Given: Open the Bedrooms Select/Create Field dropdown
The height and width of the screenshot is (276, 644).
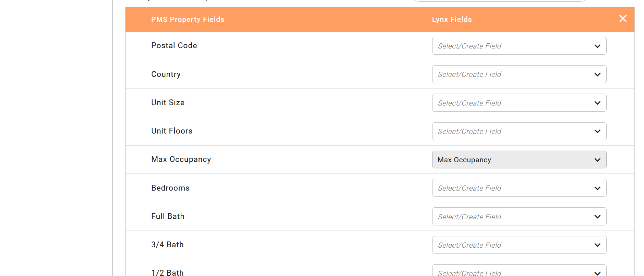Looking at the screenshot, I should pyautogui.click(x=519, y=188).
